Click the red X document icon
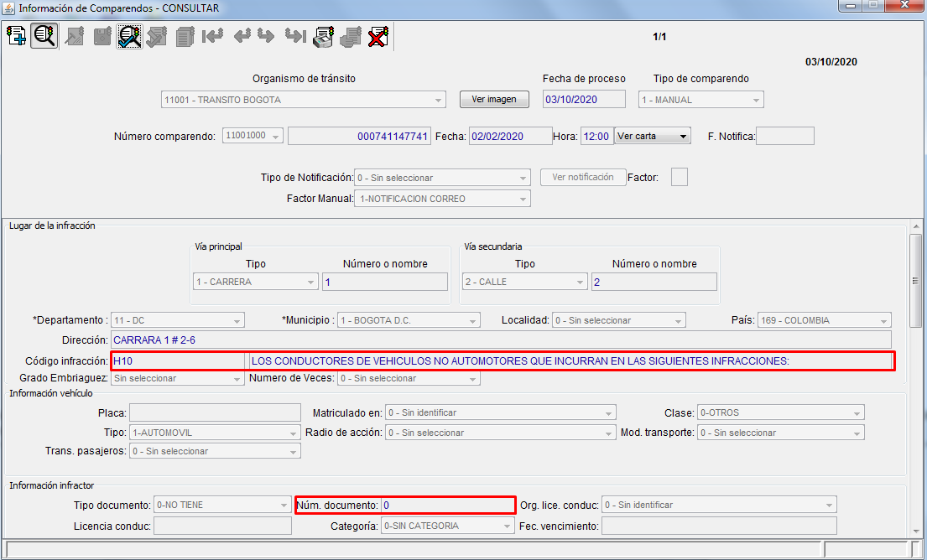927x560 pixels. coord(378,36)
